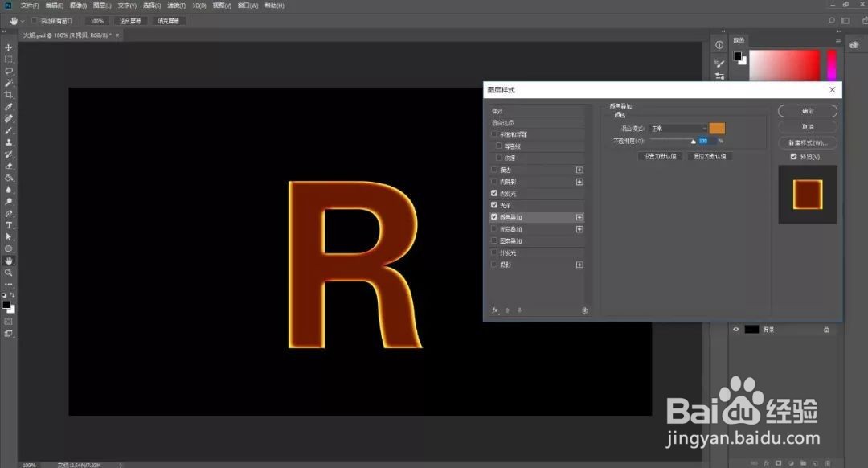
Task: Click the 设置为默认值 button
Action: point(659,156)
